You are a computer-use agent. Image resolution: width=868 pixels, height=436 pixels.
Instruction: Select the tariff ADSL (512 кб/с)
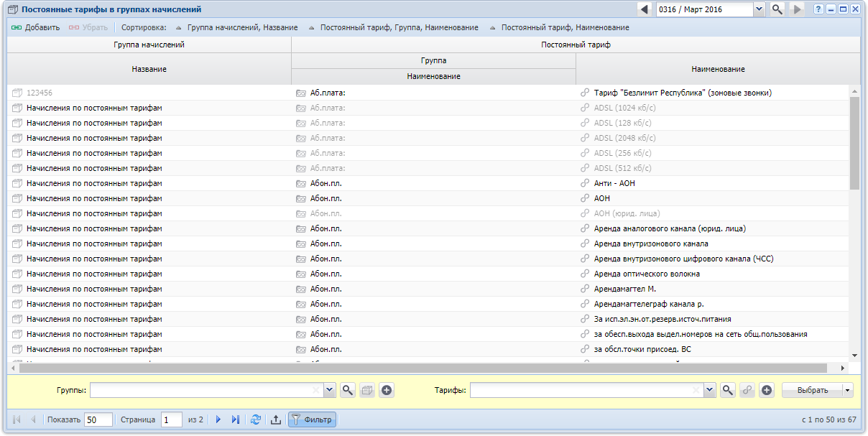click(623, 168)
